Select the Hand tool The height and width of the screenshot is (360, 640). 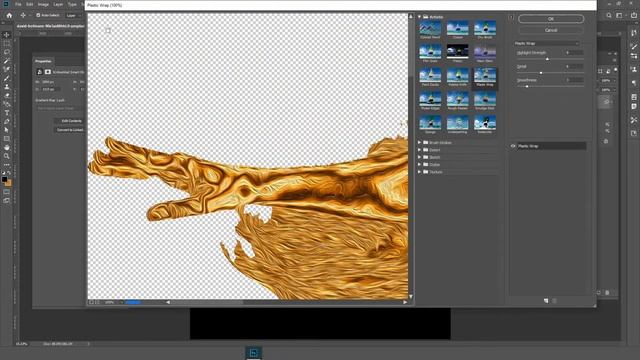[x=7, y=147]
